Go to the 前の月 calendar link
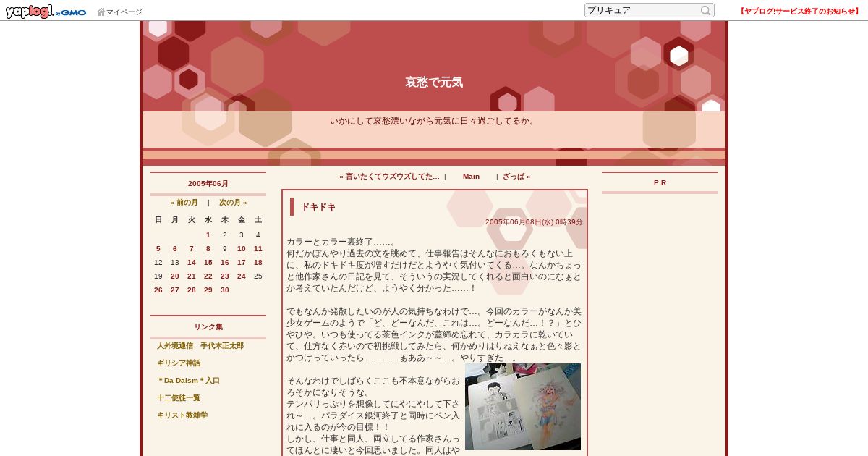 click(184, 203)
